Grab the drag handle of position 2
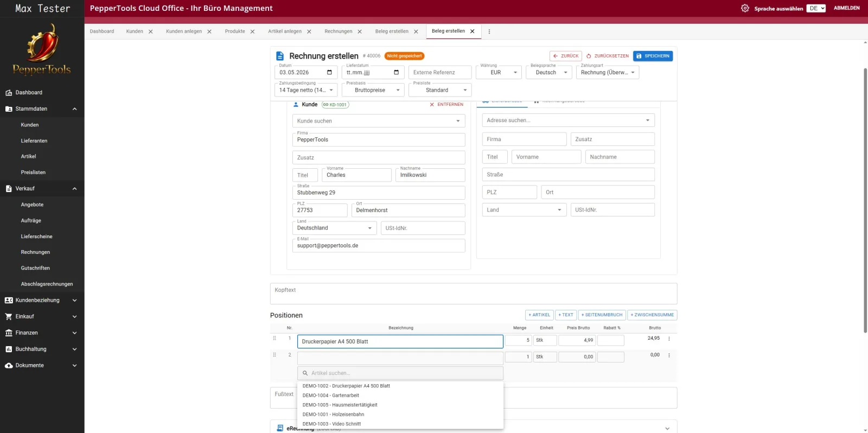 click(275, 355)
